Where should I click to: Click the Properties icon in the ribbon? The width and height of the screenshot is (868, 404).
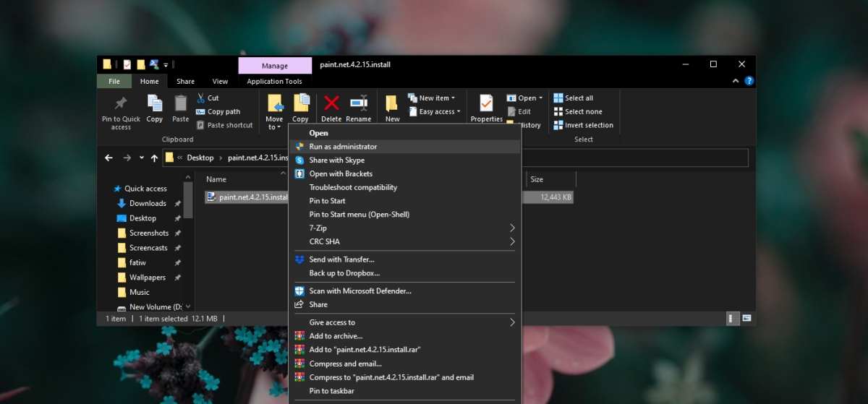tap(486, 104)
